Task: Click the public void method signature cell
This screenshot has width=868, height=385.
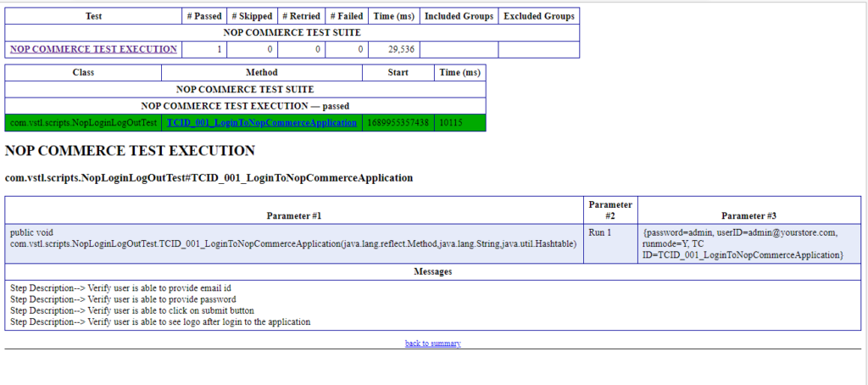Action: (294, 243)
